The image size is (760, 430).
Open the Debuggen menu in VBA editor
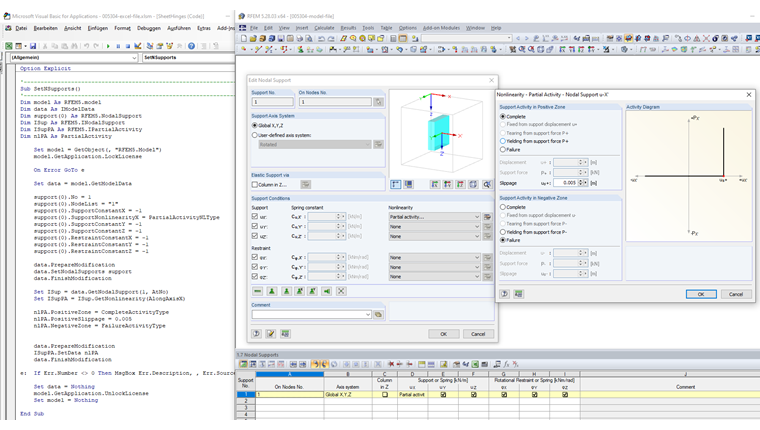click(148, 28)
